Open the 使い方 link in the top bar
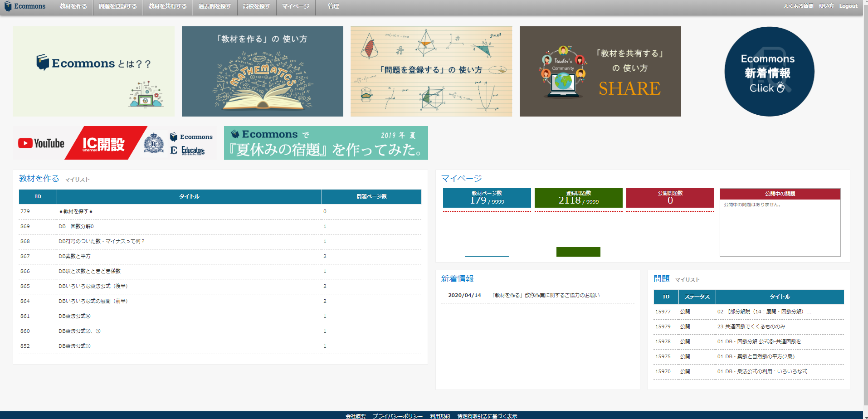The height and width of the screenshot is (419, 868). [826, 6]
